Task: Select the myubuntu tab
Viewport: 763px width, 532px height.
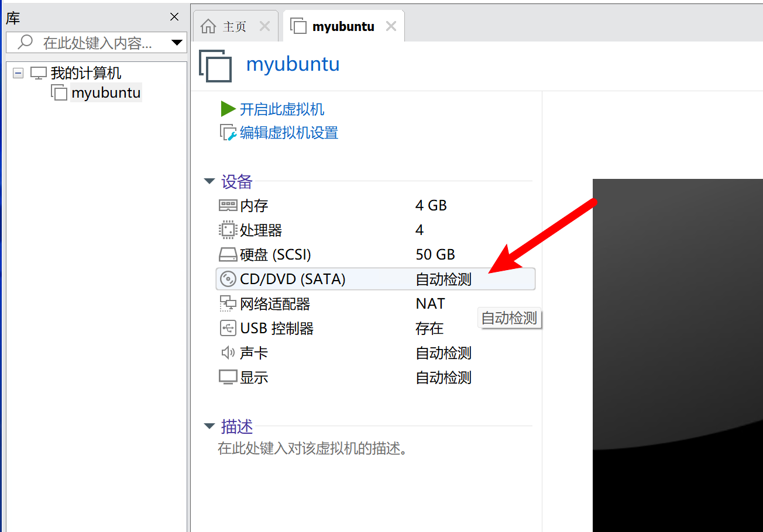Action: [x=343, y=26]
